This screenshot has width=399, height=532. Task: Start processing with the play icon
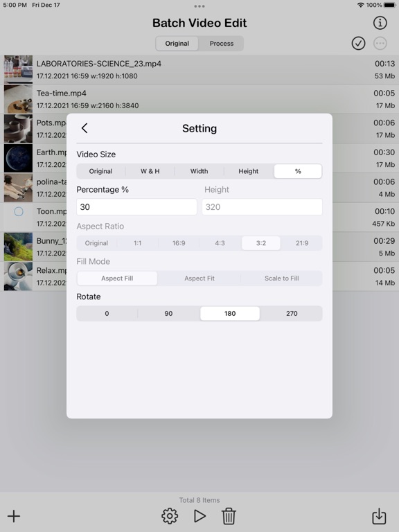pyautogui.click(x=199, y=516)
